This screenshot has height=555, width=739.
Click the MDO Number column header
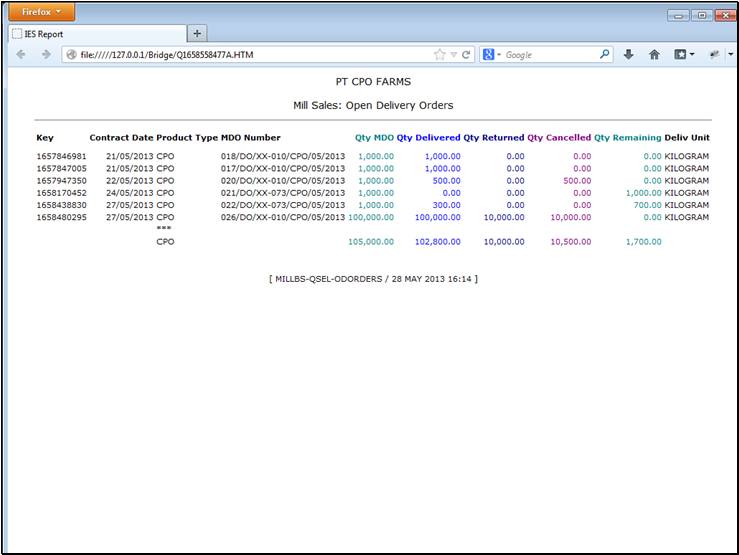pyautogui.click(x=251, y=138)
